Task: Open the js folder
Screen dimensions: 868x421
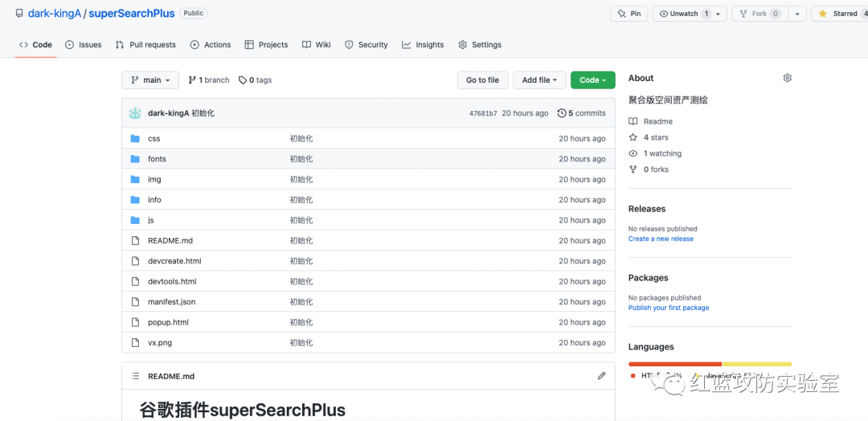Action: point(150,220)
